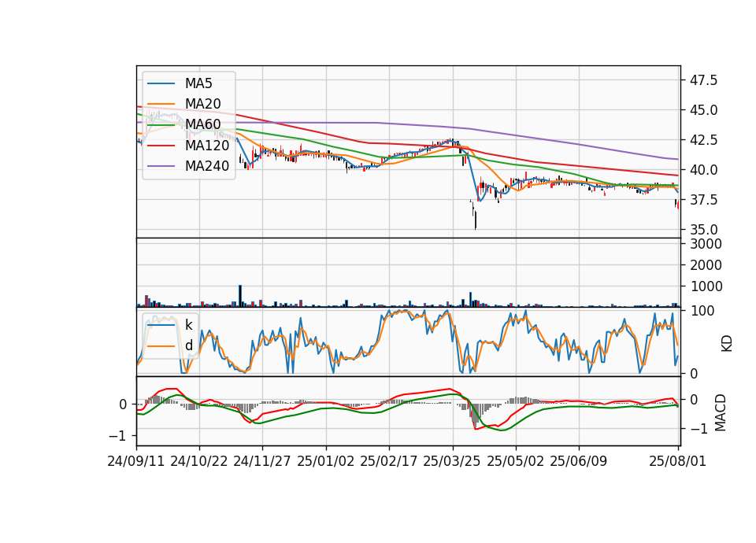The height and width of the screenshot is (543, 756).
Task: Click the 'k' legend entry in KD panel
Action: (188, 325)
